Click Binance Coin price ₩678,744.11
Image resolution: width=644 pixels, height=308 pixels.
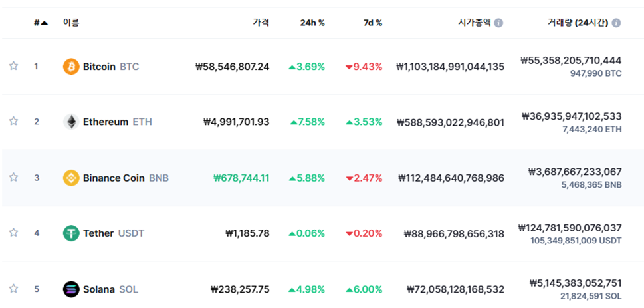241,178
